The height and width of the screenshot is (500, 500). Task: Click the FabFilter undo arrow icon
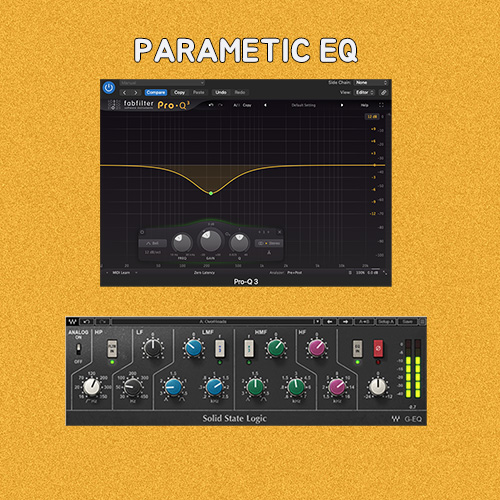tap(211, 105)
